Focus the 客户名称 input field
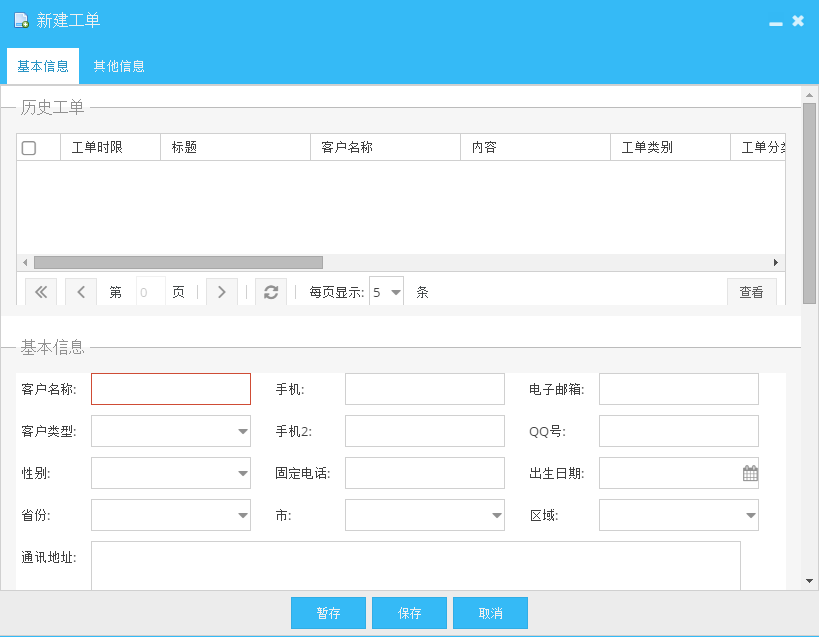Screen dimensions: 819x637 pyautogui.click(x=171, y=389)
